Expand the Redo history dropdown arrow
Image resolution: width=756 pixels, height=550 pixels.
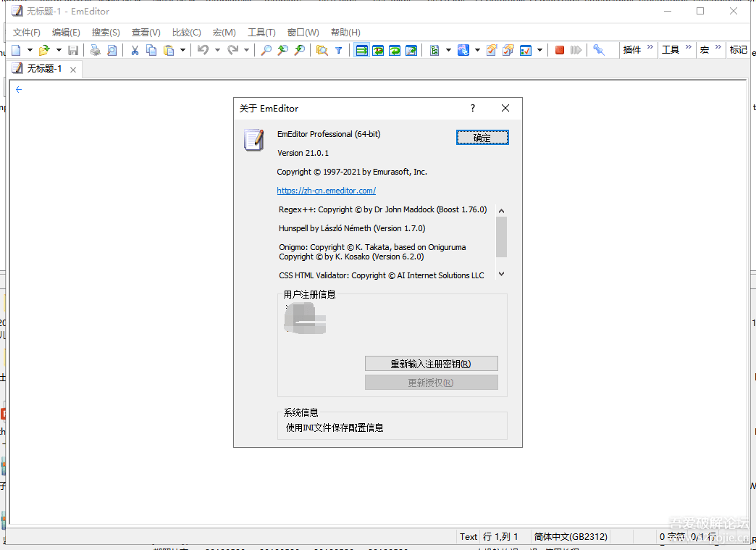(246, 50)
